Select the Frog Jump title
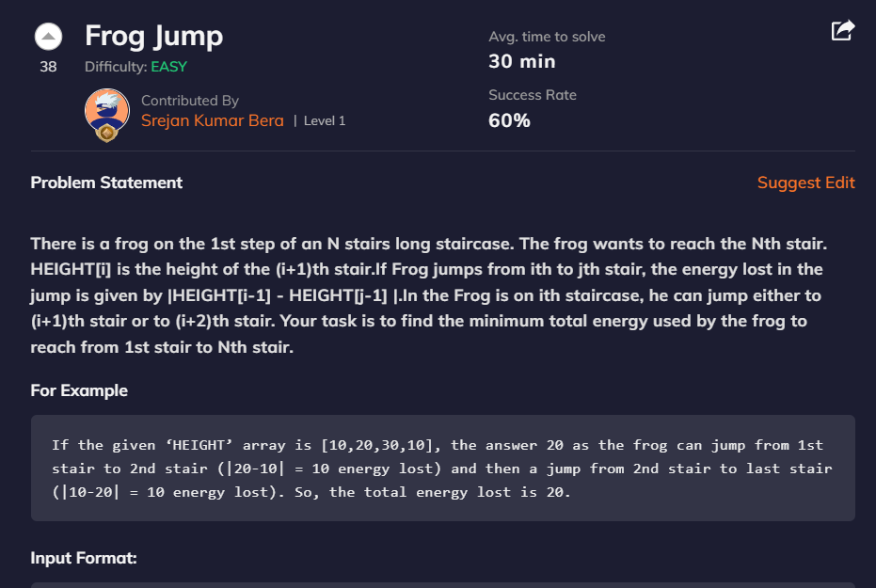 tap(153, 36)
